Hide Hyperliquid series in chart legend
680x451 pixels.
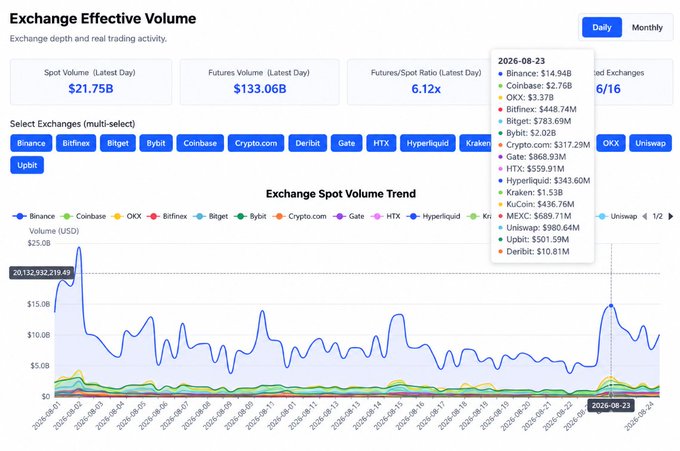(x=433, y=216)
